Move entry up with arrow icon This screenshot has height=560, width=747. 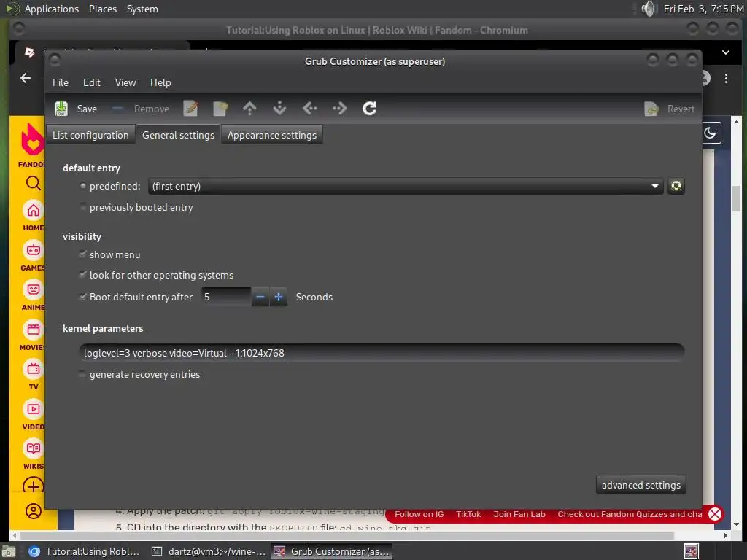(x=249, y=109)
